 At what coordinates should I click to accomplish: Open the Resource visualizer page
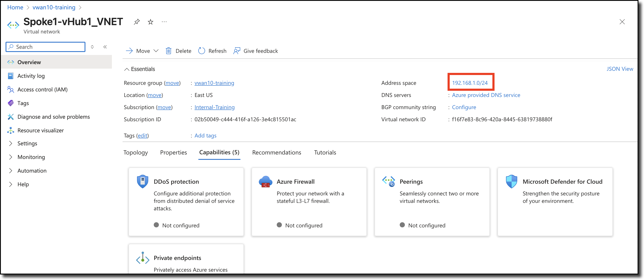tap(41, 130)
